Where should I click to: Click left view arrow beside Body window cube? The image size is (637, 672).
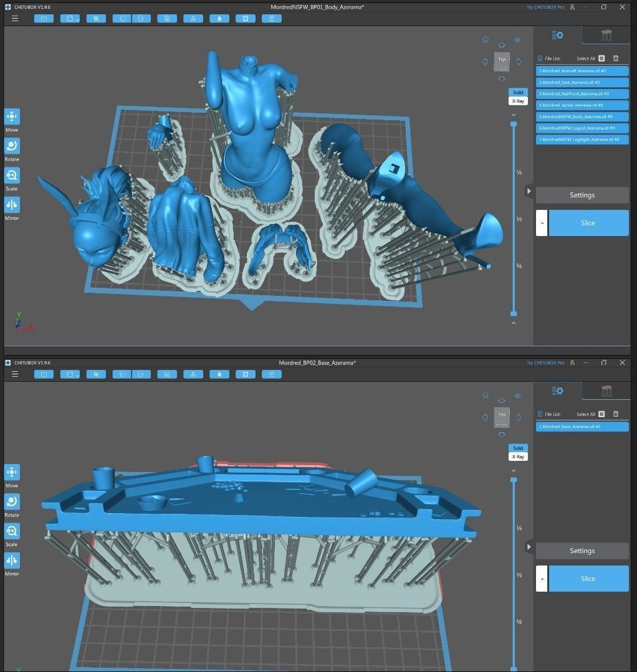click(x=485, y=62)
